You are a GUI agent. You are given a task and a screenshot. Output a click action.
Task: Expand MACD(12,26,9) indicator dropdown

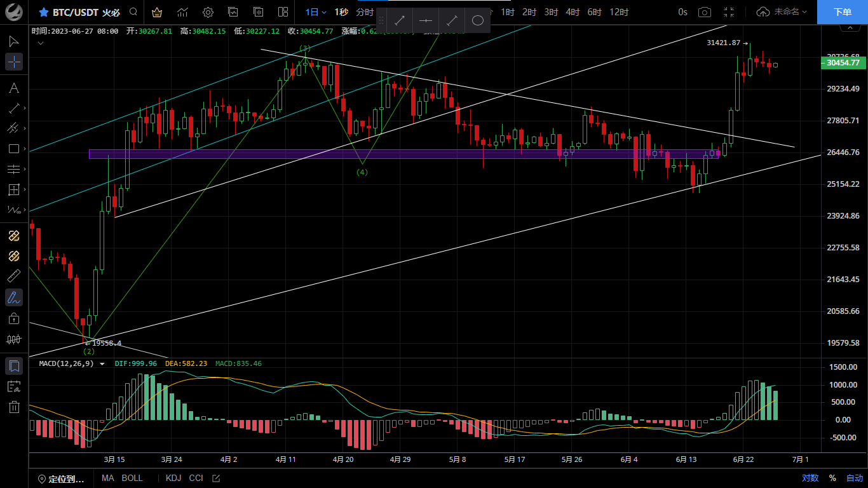102,364
